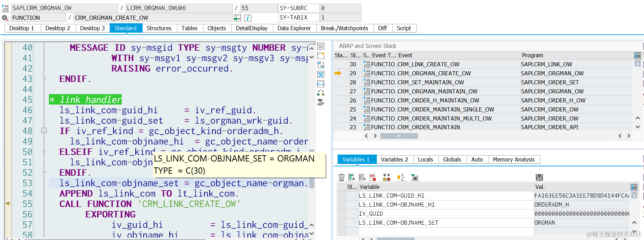Click the yellow current-line arrow at line 55
The image size is (644, 240).
(8, 203)
